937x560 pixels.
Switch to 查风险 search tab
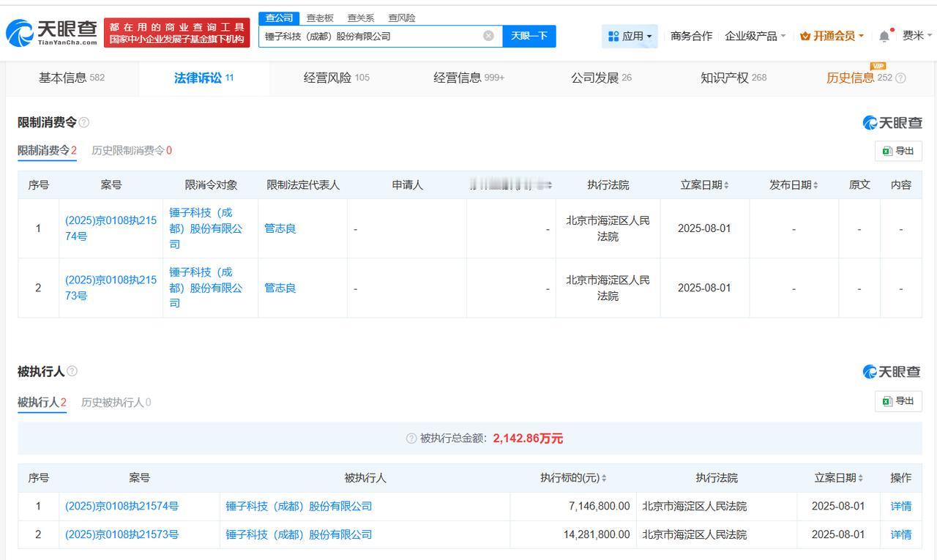(402, 18)
